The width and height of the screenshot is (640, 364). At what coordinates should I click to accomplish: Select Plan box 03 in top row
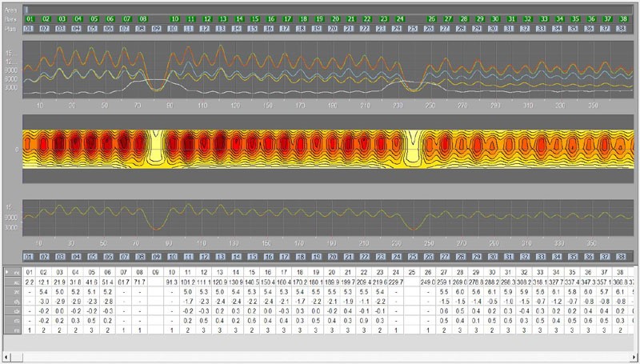(x=61, y=28)
